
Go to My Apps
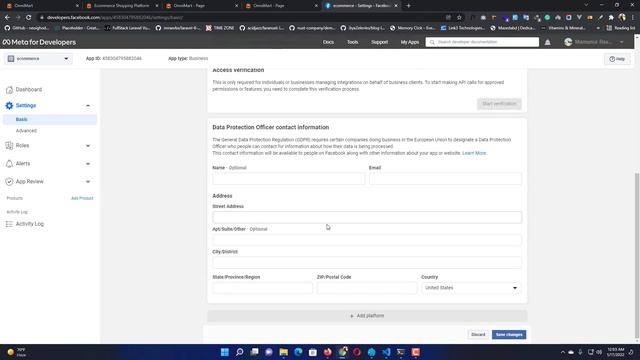pos(409,42)
